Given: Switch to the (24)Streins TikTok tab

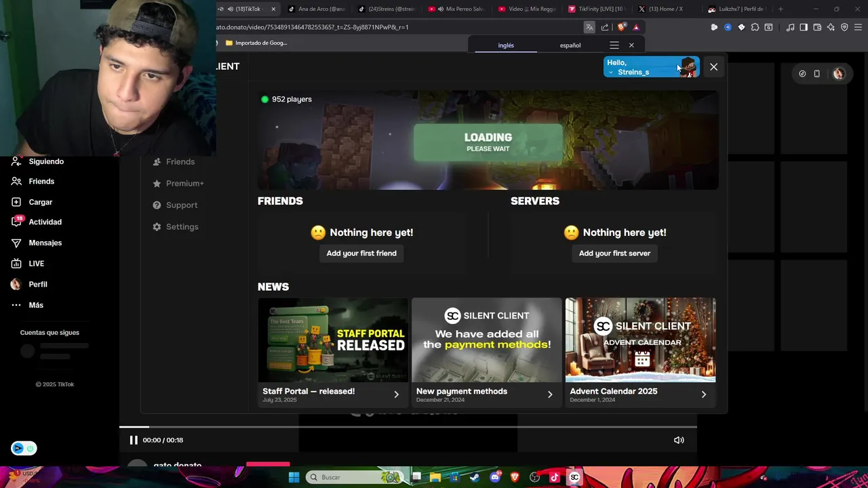Looking at the screenshot, I should (x=387, y=9).
